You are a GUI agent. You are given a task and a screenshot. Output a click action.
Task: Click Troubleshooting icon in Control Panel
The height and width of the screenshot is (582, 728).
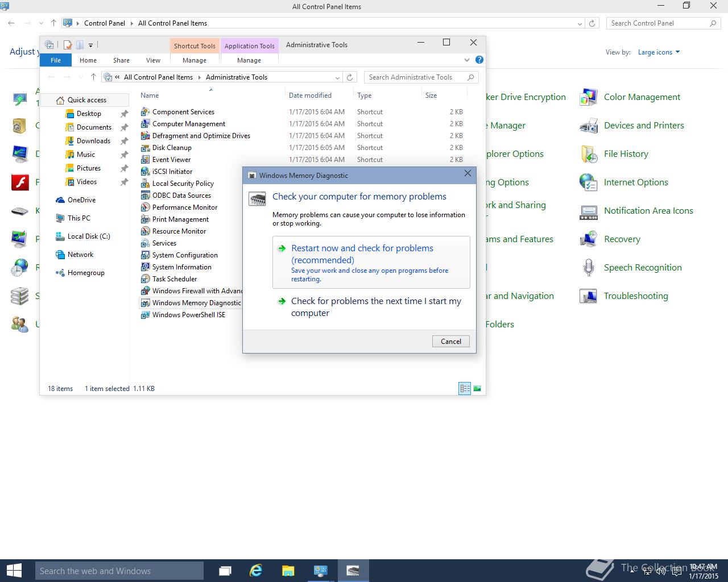(588, 296)
